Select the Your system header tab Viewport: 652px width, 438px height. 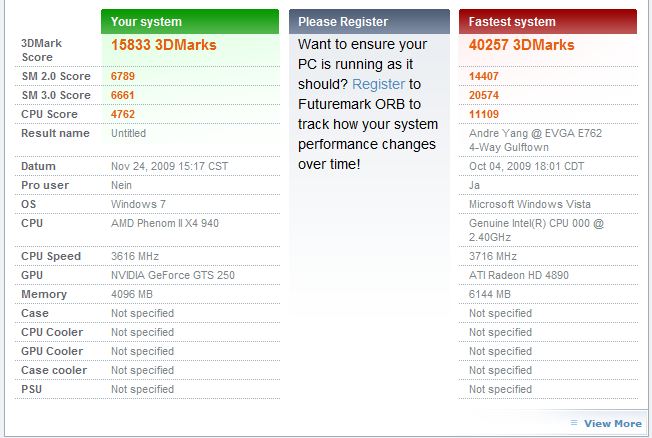pos(190,21)
